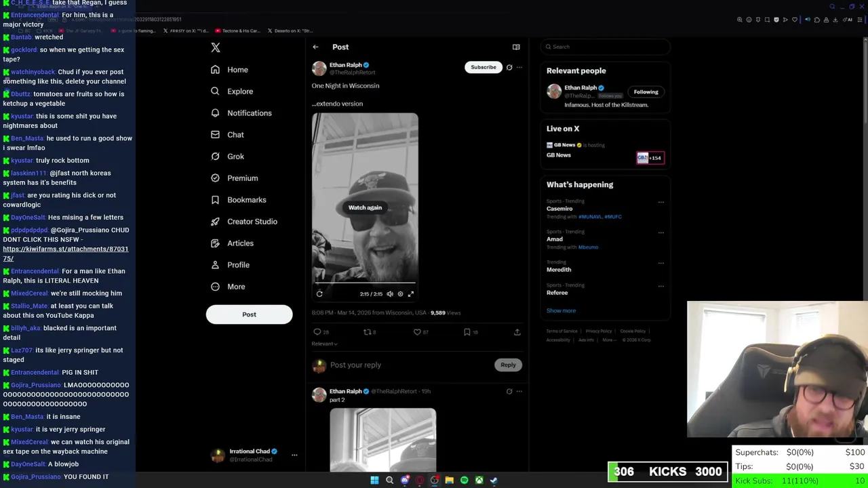Viewport: 868px width, 488px height.
Task: Click the reply icon with 28 replies
Action: (317, 332)
